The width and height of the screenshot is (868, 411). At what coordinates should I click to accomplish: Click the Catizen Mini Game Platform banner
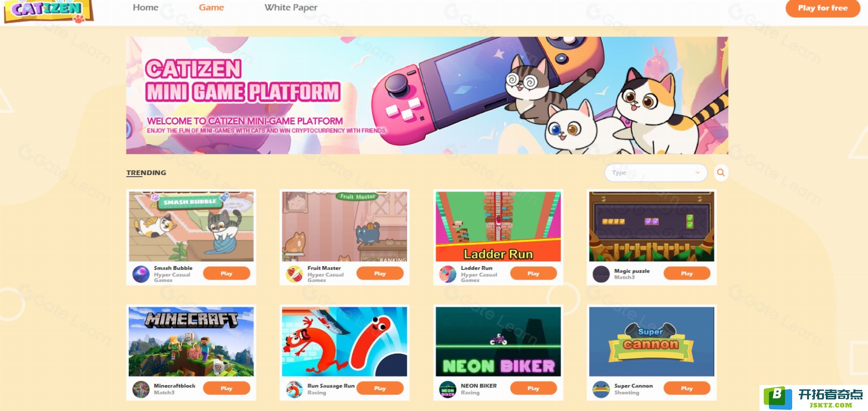pyautogui.click(x=427, y=95)
